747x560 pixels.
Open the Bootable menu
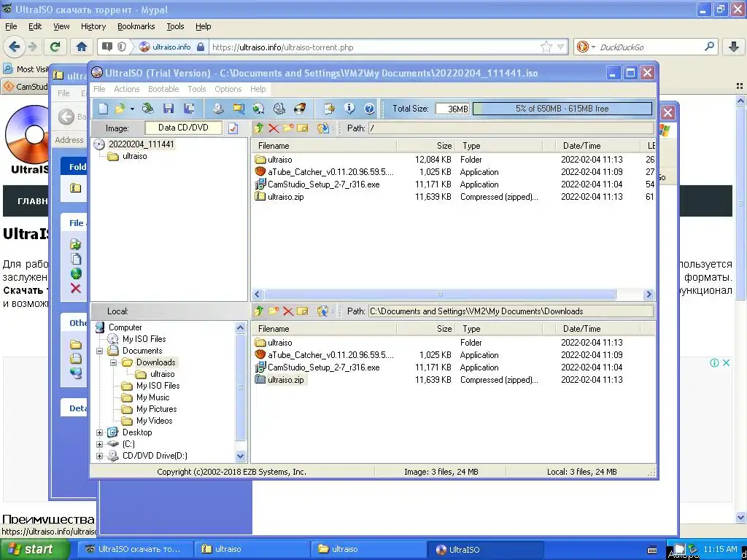pyautogui.click(x=163, y=89)
